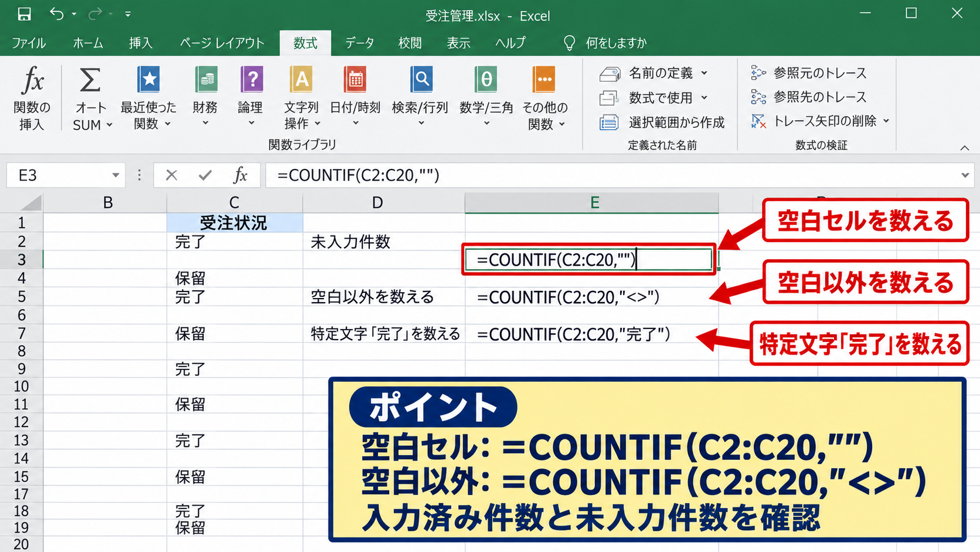Select cell with =COUNTIF(C2:C20,"完了") formula
980x552 pixels.
[592, 334]
